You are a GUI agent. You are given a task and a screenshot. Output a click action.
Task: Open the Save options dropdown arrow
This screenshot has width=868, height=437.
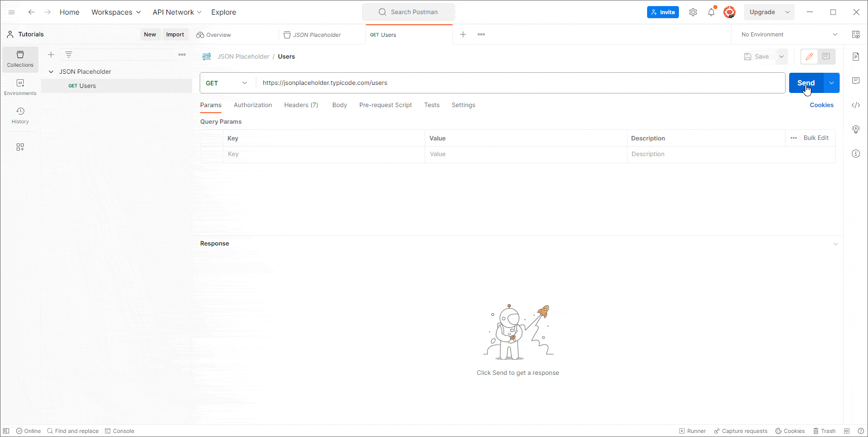[x=782, y=57]
